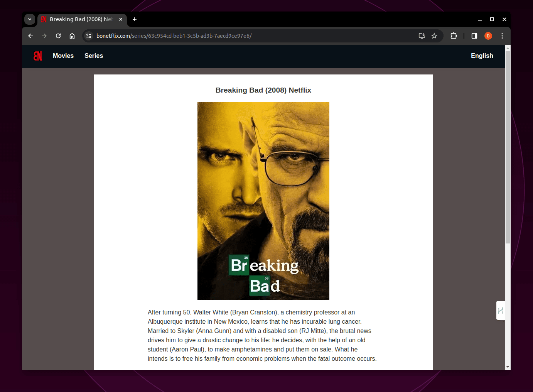
Task: Toggle the browser side panel
Action: [474, 36]
